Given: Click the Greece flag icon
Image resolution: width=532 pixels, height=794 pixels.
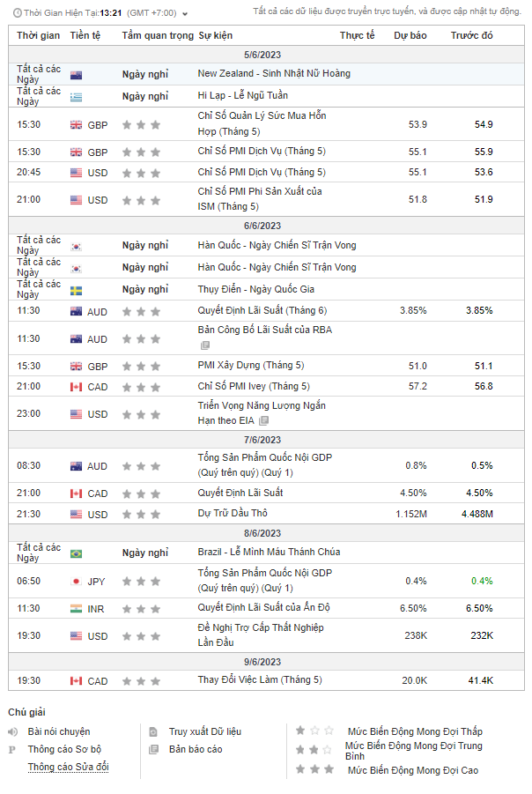Looking at the screenshot, I should 76,97.
